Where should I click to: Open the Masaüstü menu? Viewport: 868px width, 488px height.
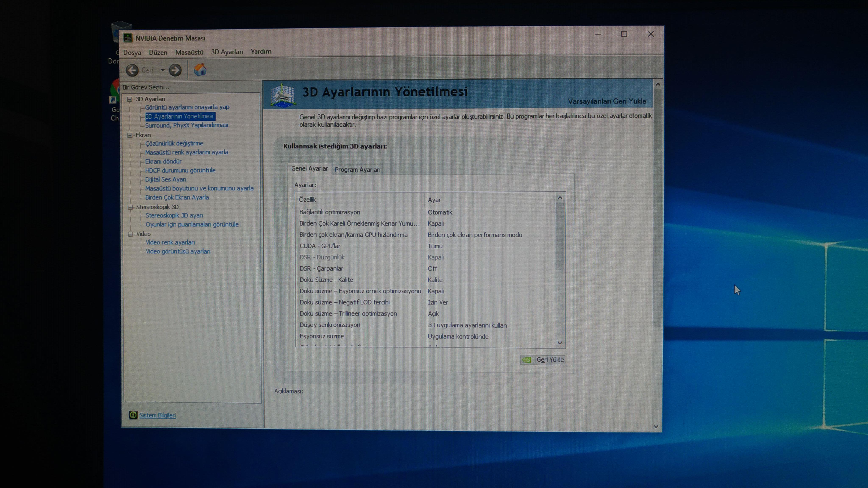(189, 52)
